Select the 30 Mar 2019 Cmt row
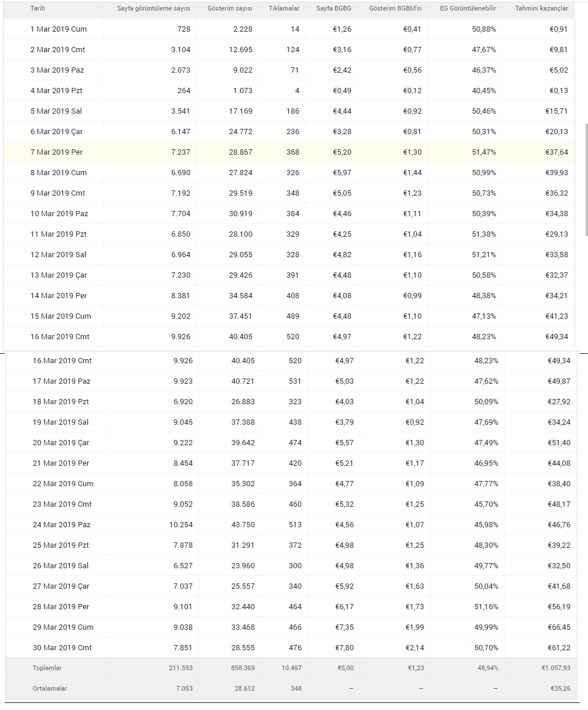This screenshot has height=710, width=588. point(292,647)
